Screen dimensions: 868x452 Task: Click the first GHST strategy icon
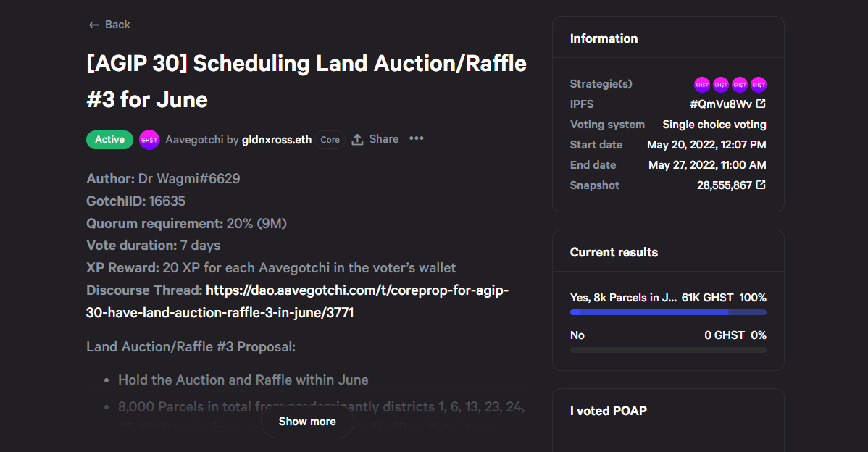pyautogui.click(x=702, y=85)
